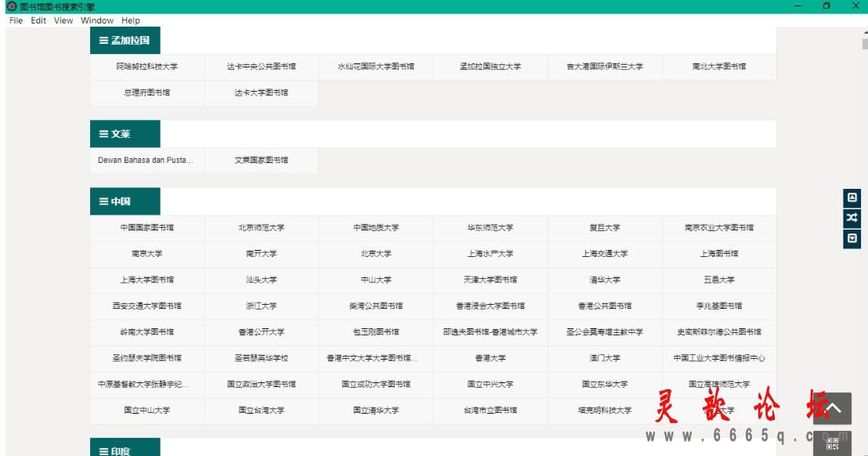The width and height of the screenshot is (868, 456).
Task: Click the app logo in title bar
Action: [x=12, y=6]
